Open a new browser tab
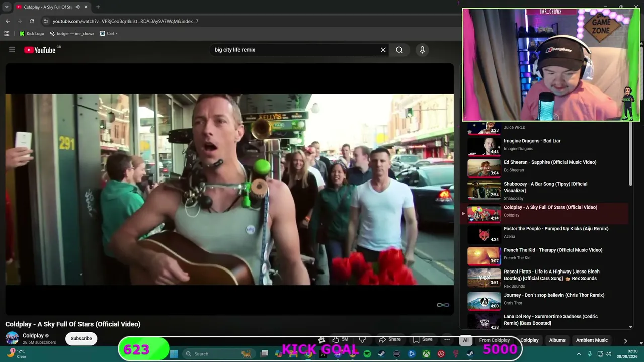 (x=98, y=7)
